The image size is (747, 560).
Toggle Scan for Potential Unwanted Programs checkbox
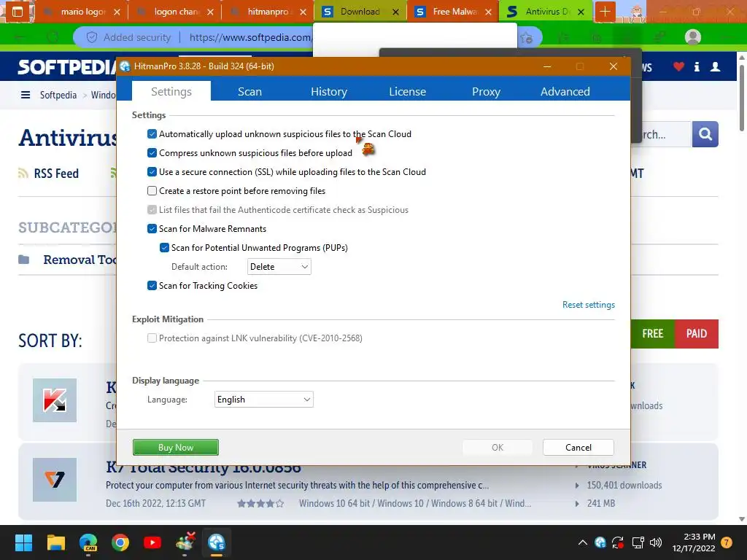(x=164, y=248)
